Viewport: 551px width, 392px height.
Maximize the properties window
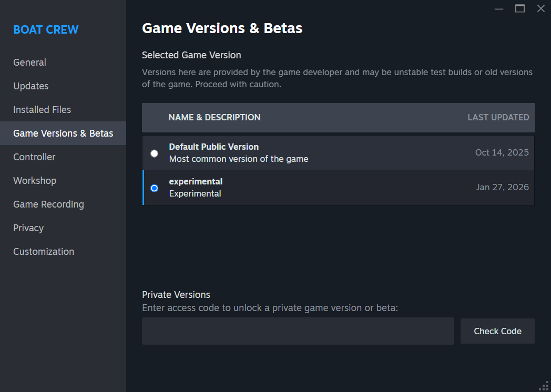pos(520,8)
